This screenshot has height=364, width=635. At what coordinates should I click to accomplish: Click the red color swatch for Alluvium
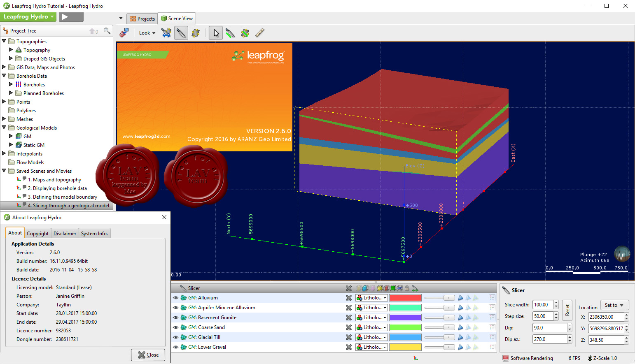[x=405, y=298]
